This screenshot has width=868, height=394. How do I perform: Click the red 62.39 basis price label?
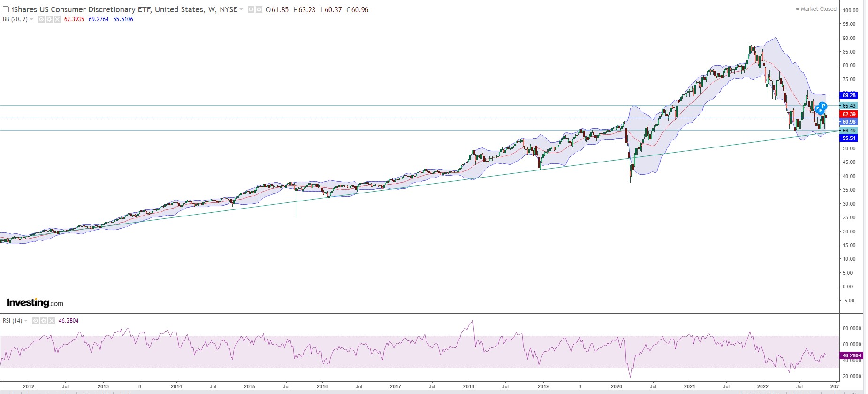pyautogui.click(x=849, y=114)
